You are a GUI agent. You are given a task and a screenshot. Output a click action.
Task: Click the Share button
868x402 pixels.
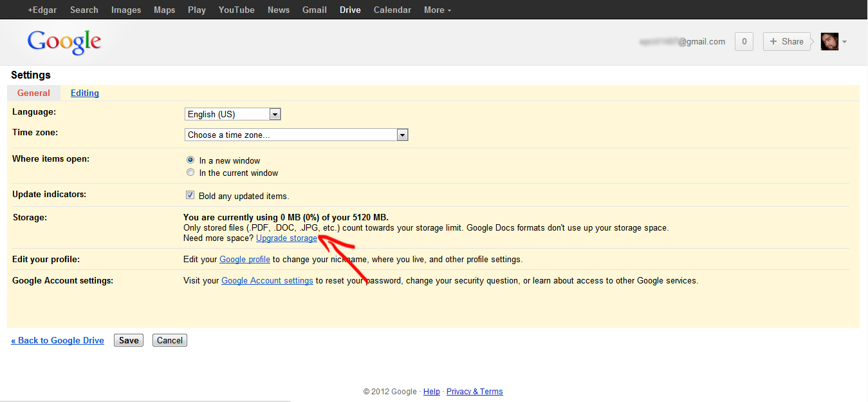pos(786,41)
